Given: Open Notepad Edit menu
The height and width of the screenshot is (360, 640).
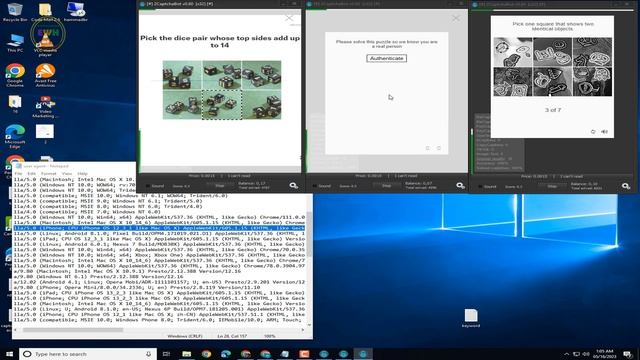Looking at the screenshot, I should tap(31, 173).
